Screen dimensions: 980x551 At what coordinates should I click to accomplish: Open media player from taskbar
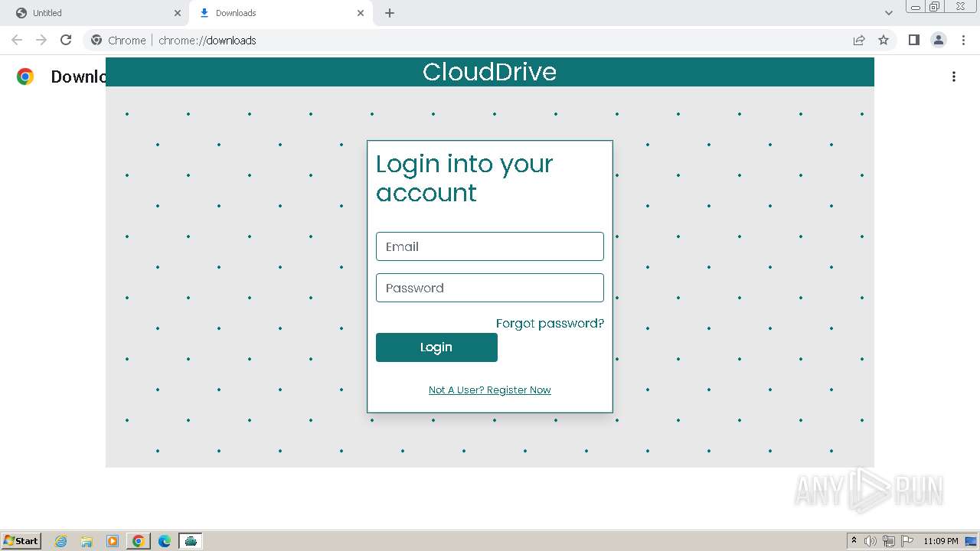point(113,541)
